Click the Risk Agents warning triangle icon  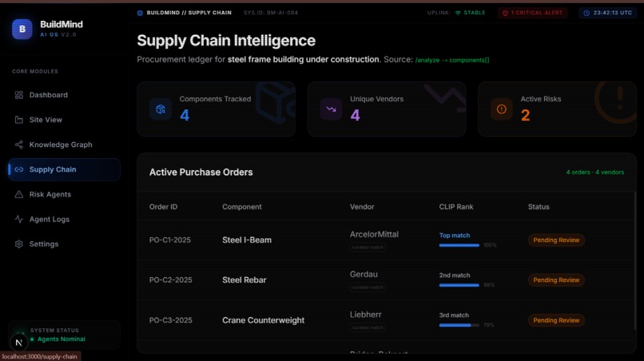[19, 194]
